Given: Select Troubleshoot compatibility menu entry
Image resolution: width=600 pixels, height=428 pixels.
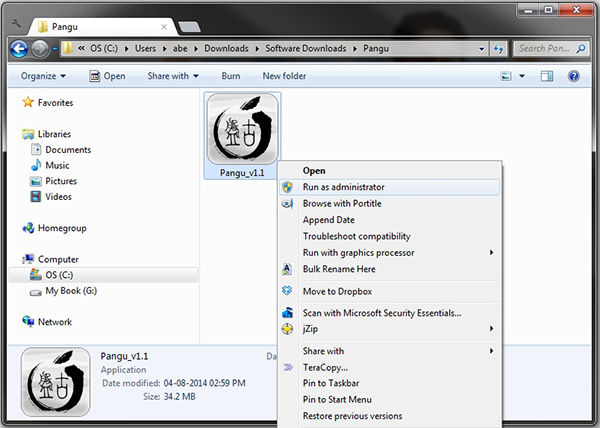Looking at the screenshot, I should click(x=356, y=236).
